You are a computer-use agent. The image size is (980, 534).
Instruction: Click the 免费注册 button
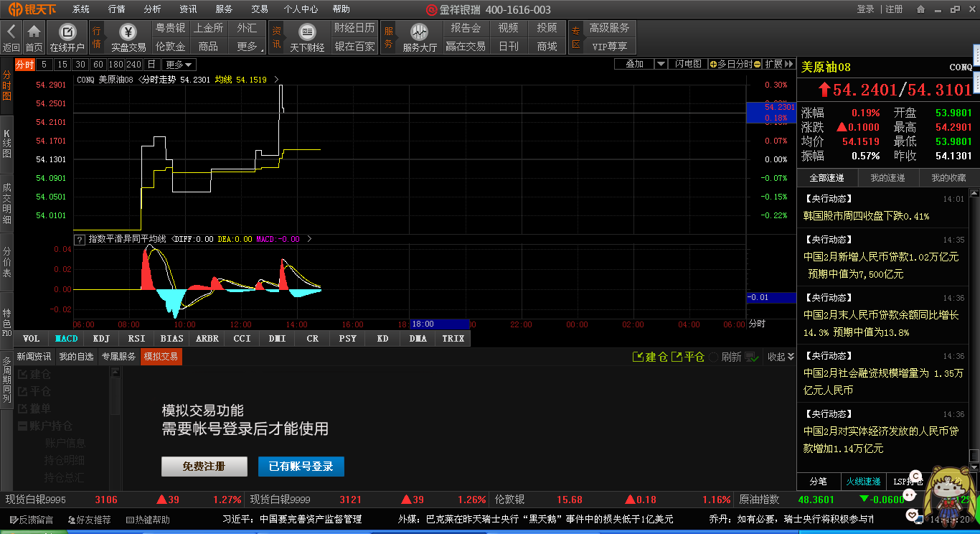click(x=204, y=467)
